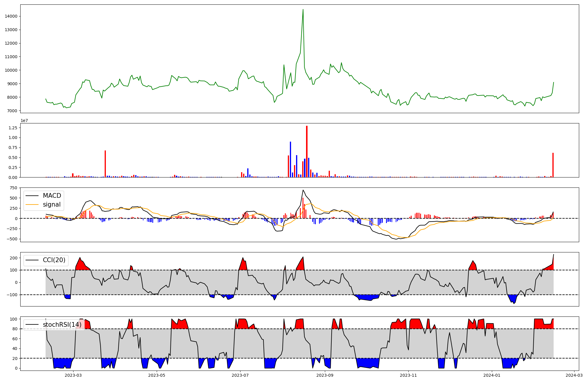Click the black MACD legend line sample
The image size is (588, 382).
[x=32, y=196]
